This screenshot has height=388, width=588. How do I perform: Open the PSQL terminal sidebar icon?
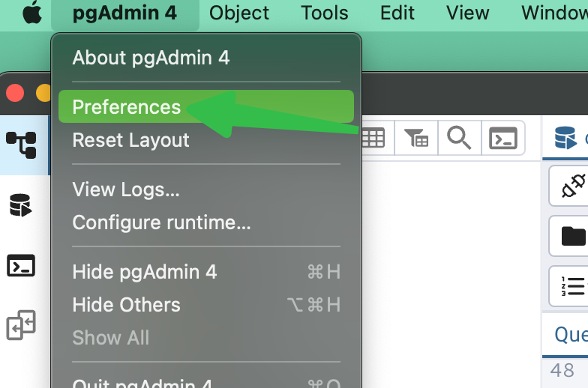click(21, 265)
